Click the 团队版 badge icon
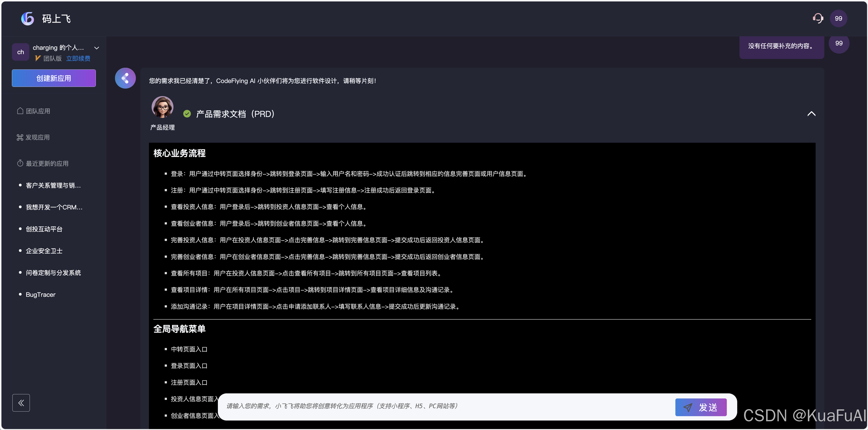868x430 pixels. pos(38,58)
